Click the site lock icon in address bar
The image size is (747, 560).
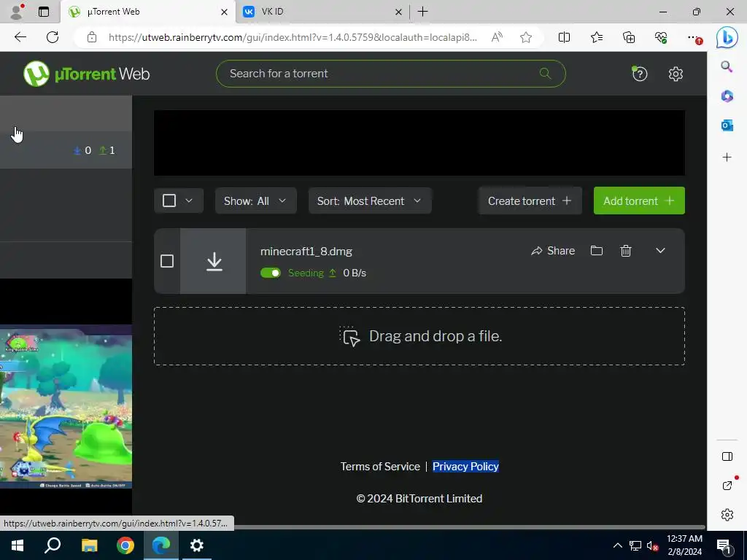tap(92, 37)
